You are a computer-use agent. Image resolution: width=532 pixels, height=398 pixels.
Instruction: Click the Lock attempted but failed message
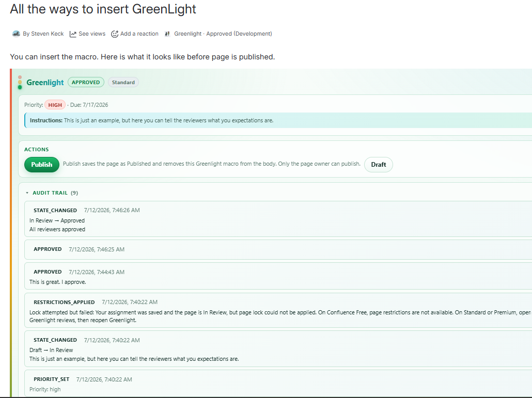280,316
